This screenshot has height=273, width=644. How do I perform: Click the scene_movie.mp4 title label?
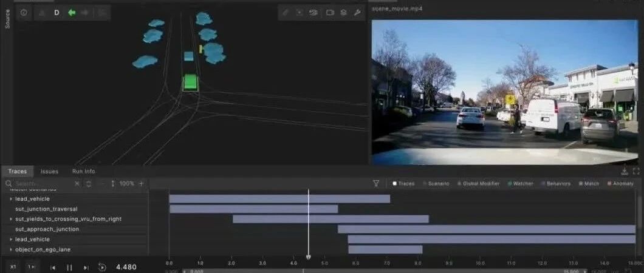pyautogui.click(x=397, y=8)
